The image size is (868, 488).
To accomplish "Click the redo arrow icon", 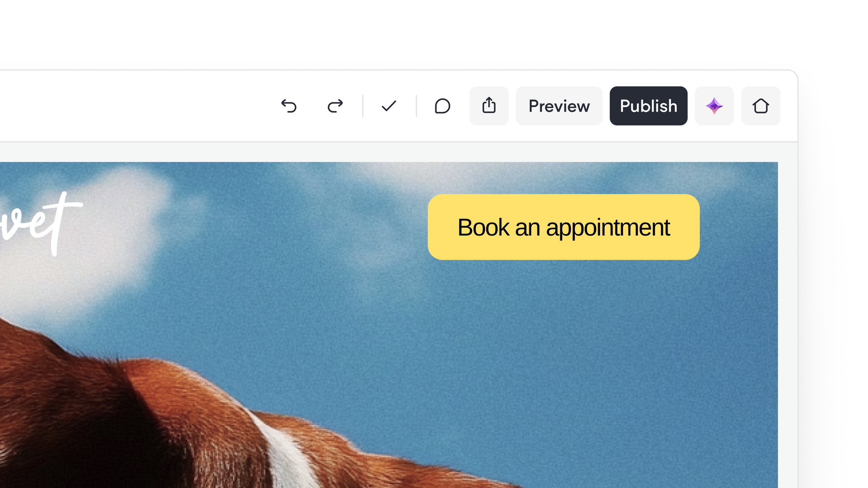I will click(335, 106).
